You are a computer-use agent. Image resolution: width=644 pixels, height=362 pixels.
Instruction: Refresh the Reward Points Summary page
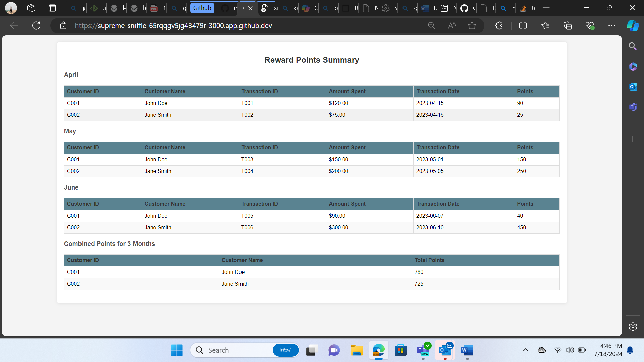[x=36, y=25]
